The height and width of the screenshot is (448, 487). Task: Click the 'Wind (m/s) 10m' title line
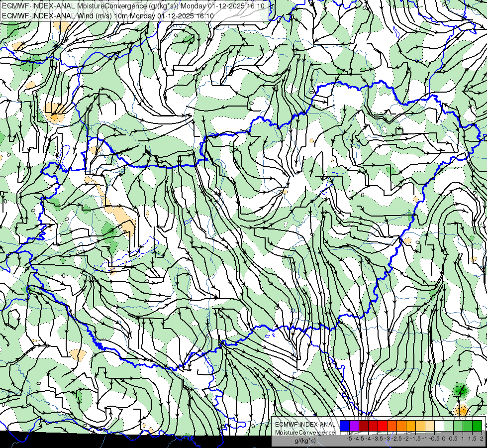108,16
